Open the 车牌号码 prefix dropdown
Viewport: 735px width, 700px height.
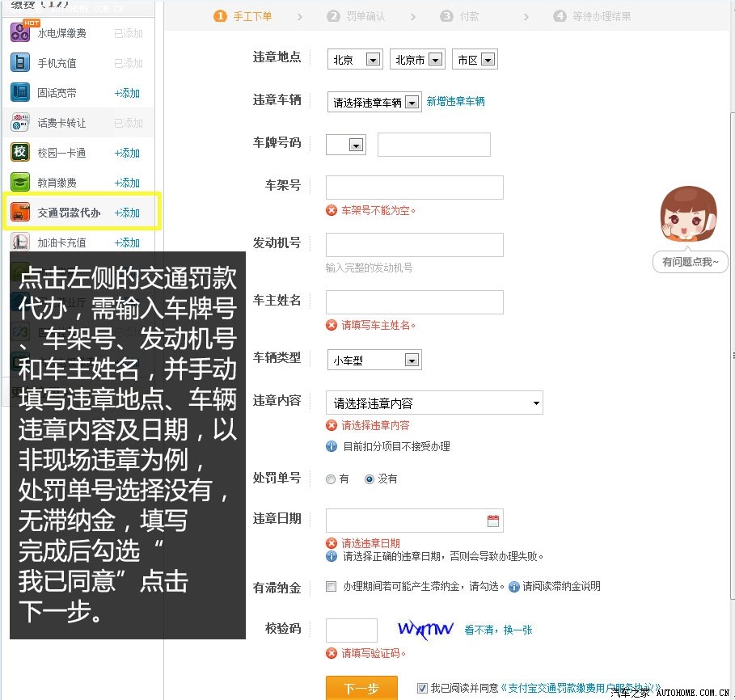(x=346, y=145)
